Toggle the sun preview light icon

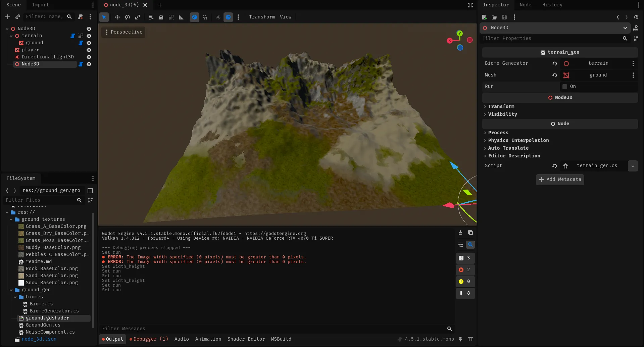(x=218, y=17)
